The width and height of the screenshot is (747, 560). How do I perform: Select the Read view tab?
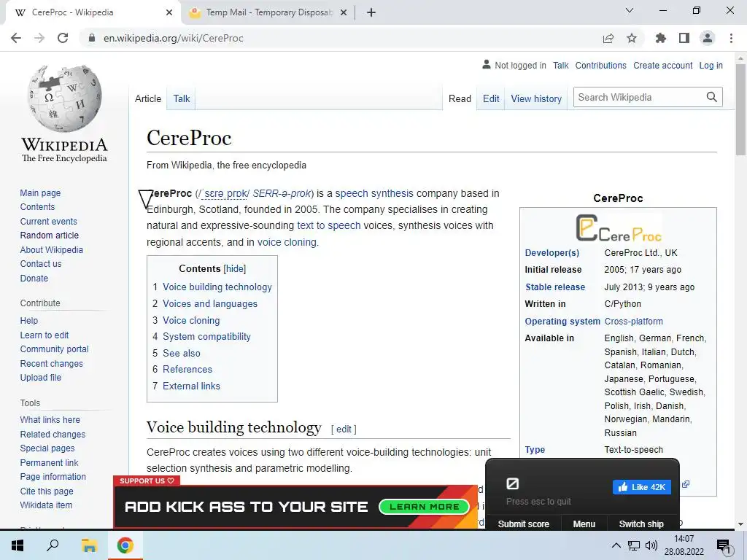click(x=460, y=98)
